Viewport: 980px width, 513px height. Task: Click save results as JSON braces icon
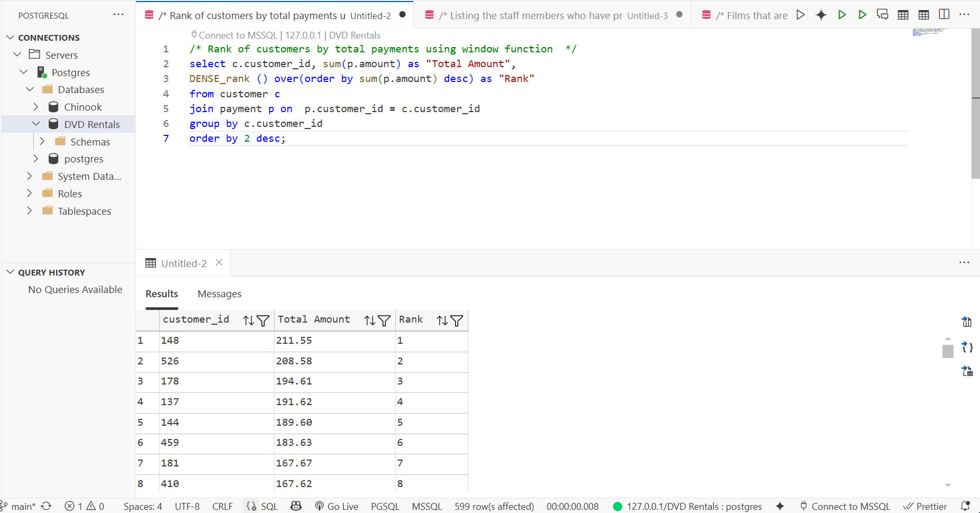(967, 347)
